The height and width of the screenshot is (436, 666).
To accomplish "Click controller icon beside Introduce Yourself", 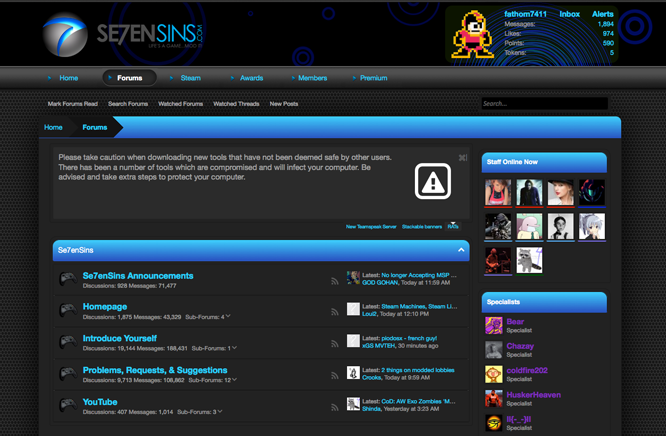I will pos(68,342).
